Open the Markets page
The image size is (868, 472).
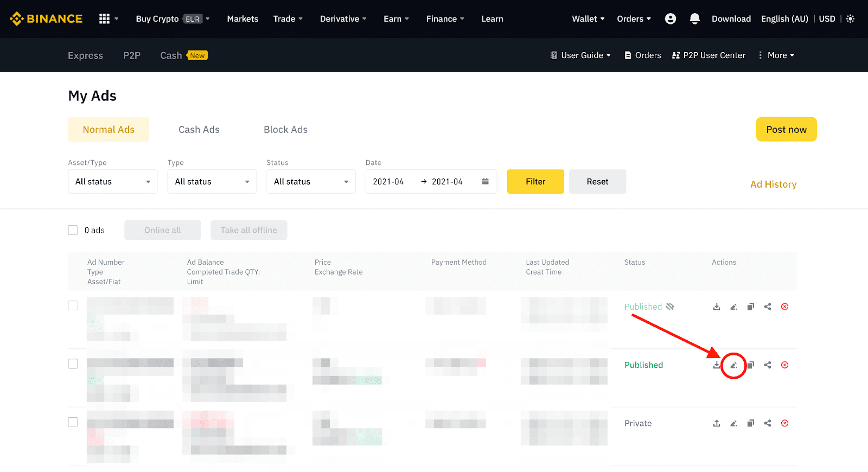click(x=242, y=19)
